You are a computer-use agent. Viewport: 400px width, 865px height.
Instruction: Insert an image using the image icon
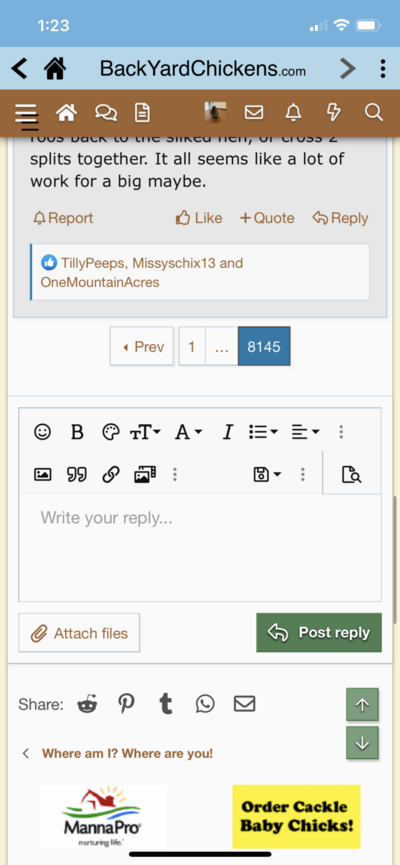click(42, 474)
